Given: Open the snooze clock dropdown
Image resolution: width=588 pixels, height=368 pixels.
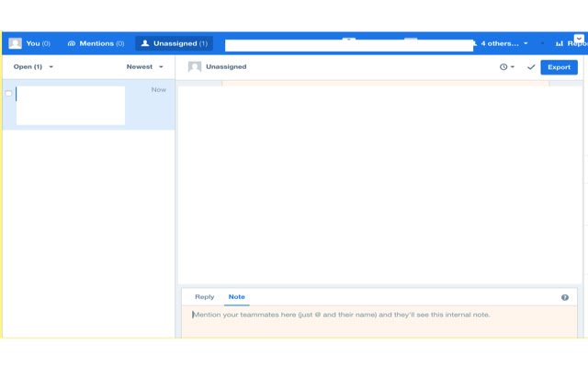Looking at the screenshot, I should [507, 67].
